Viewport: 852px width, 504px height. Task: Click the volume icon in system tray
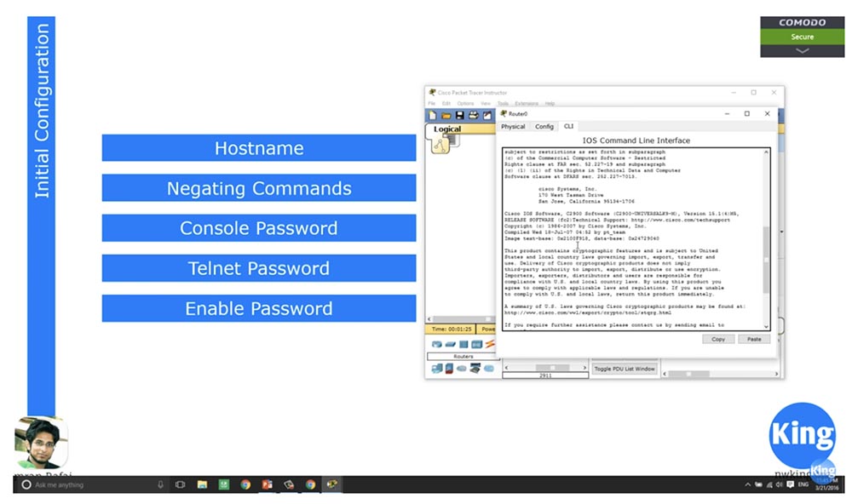point(780,484)
